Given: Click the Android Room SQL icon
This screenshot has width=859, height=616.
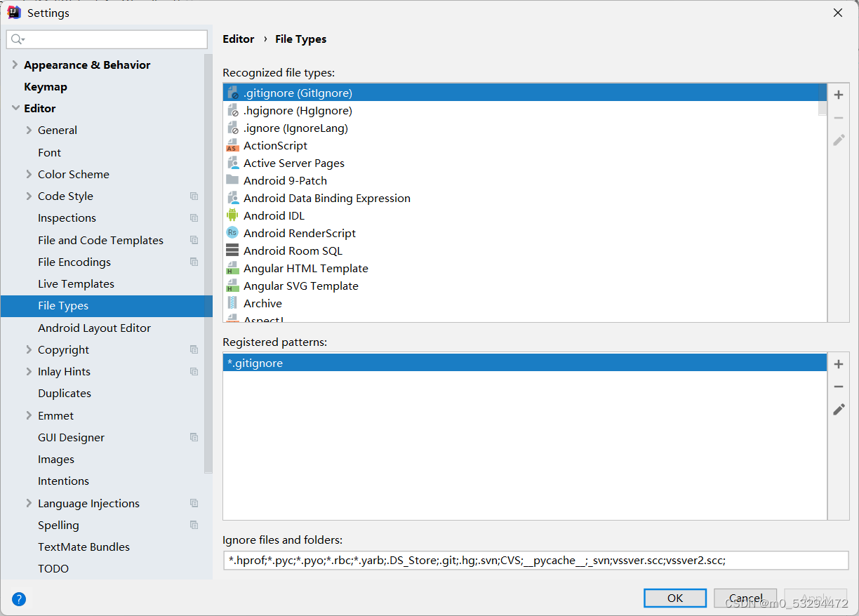Looking at the screenshot, I should [x=232, y=250].
